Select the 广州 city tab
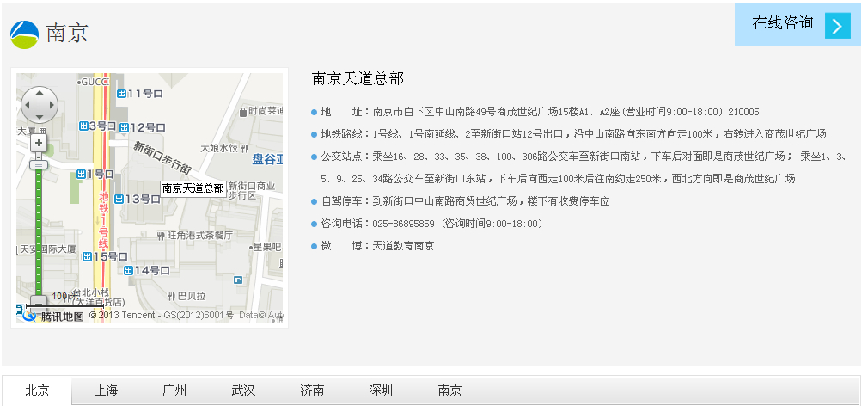This screenshot has height=406, width=868. point(174,391)
